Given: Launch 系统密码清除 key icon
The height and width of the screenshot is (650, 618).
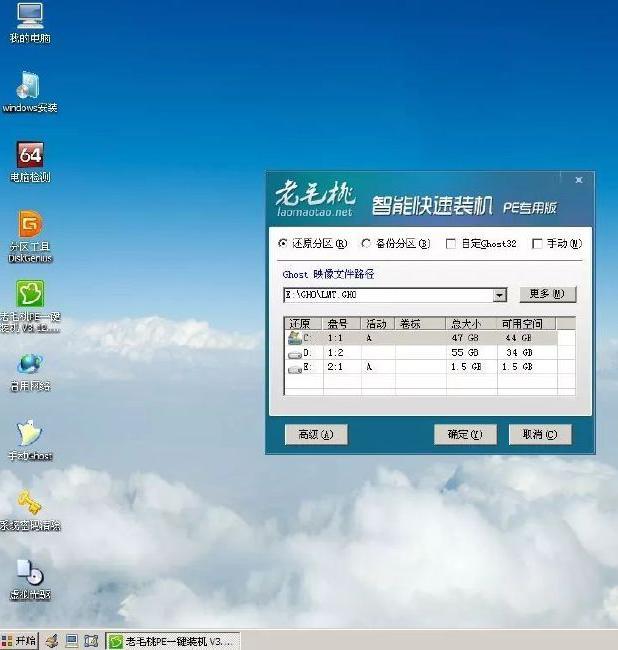Looking at the screenshot, I should coord(30,510).
